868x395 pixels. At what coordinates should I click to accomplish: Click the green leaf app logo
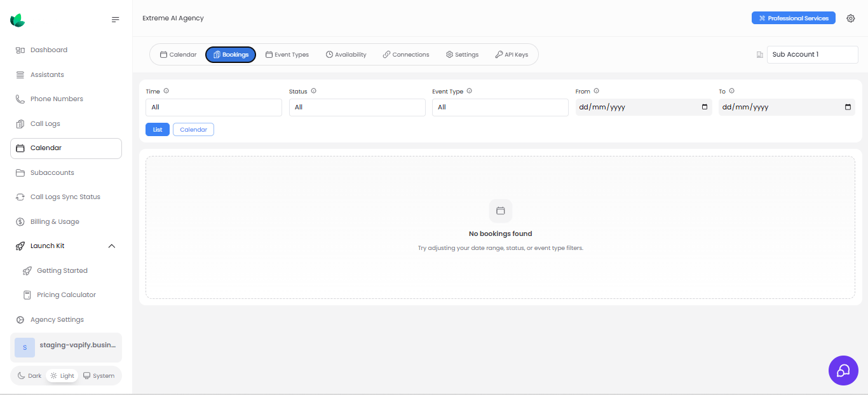[x=18, y=20]
